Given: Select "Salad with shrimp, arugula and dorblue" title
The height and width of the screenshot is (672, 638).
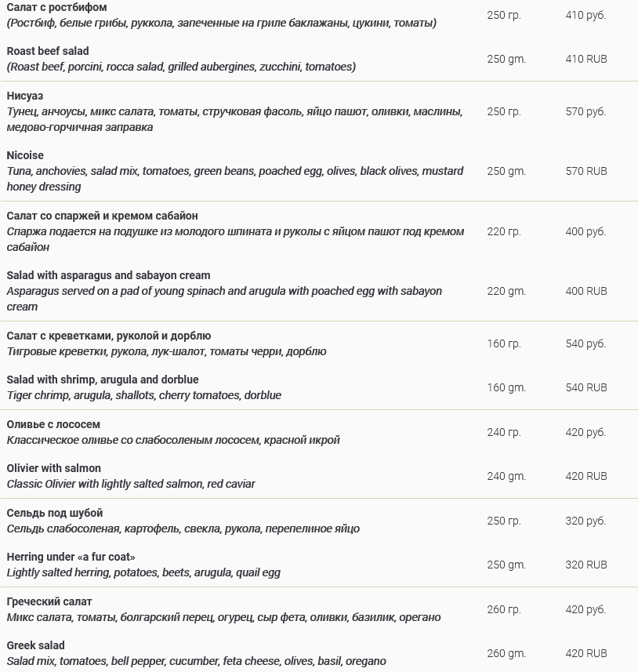Looking at the screenshot, I should 103,380.
